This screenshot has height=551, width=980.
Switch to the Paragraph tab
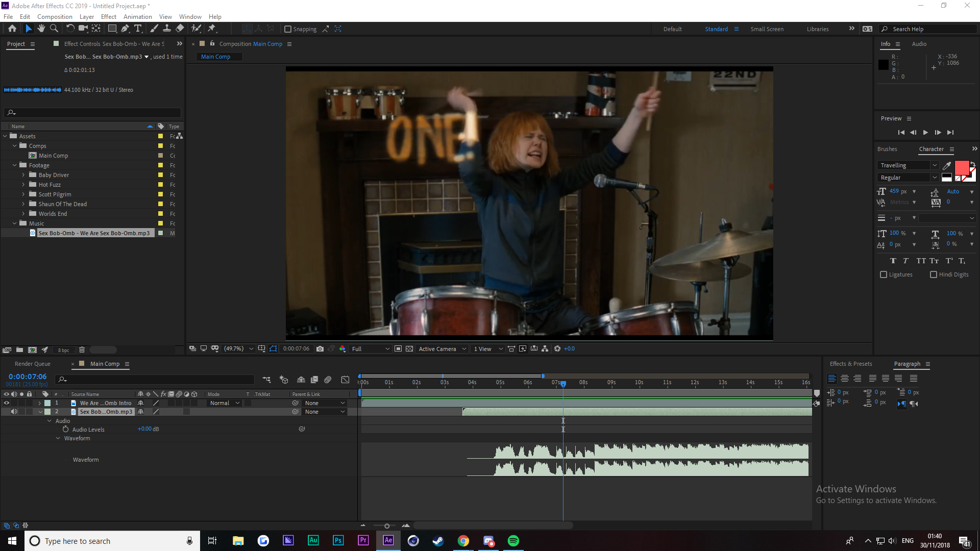point(908,364)
